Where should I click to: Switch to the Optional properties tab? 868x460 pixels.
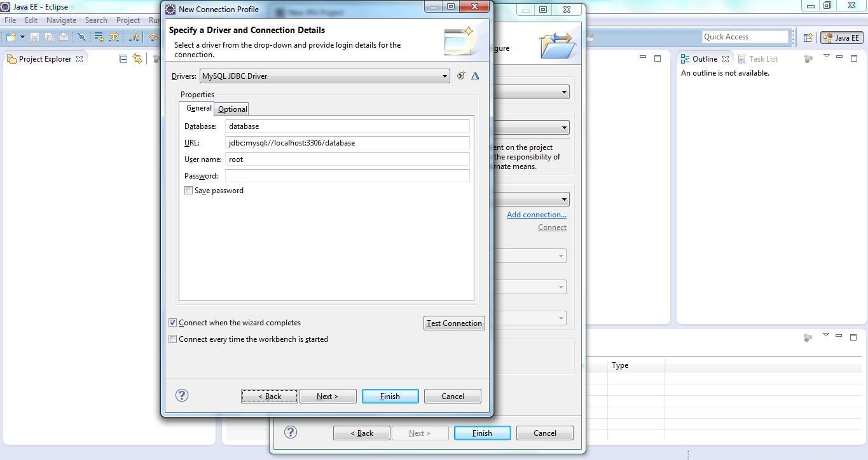232,109
